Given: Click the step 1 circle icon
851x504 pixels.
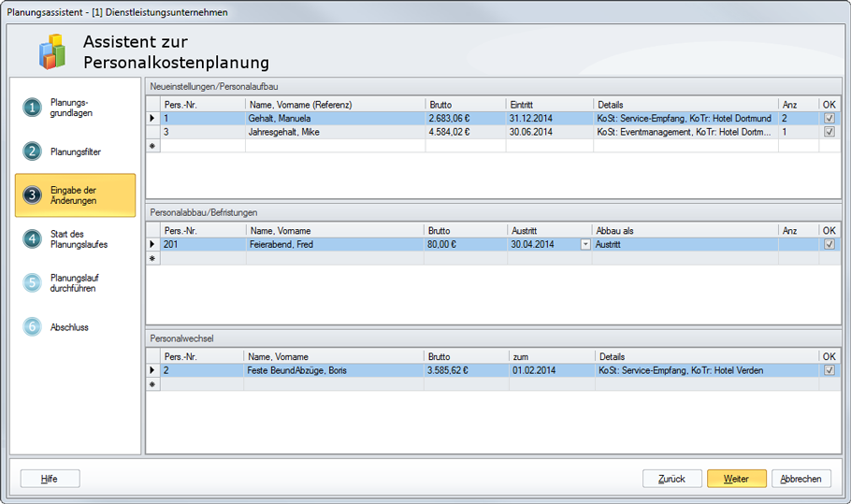Looking at the screenshot, I should [x=32, y=108].
